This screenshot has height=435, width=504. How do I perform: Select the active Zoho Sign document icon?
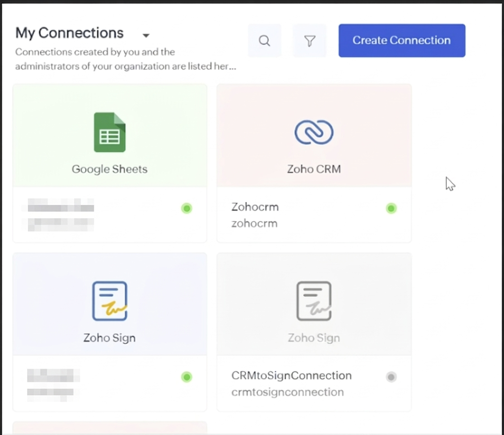click(110, 301)
